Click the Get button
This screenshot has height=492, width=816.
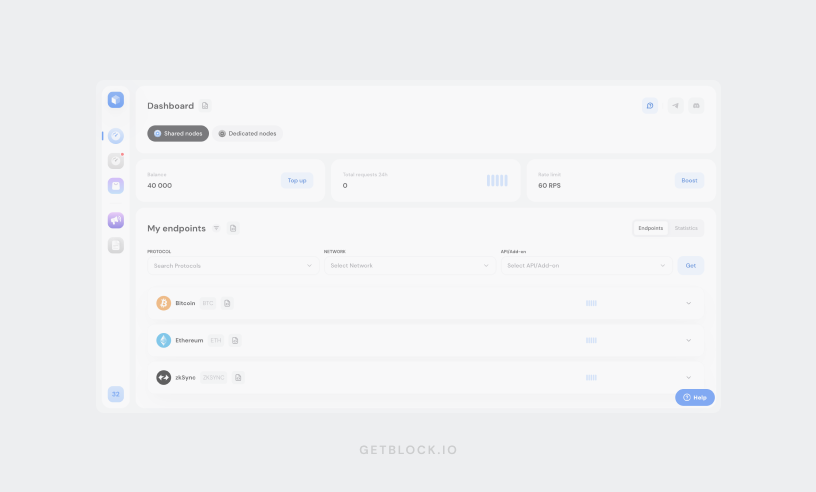pos(691,266)
